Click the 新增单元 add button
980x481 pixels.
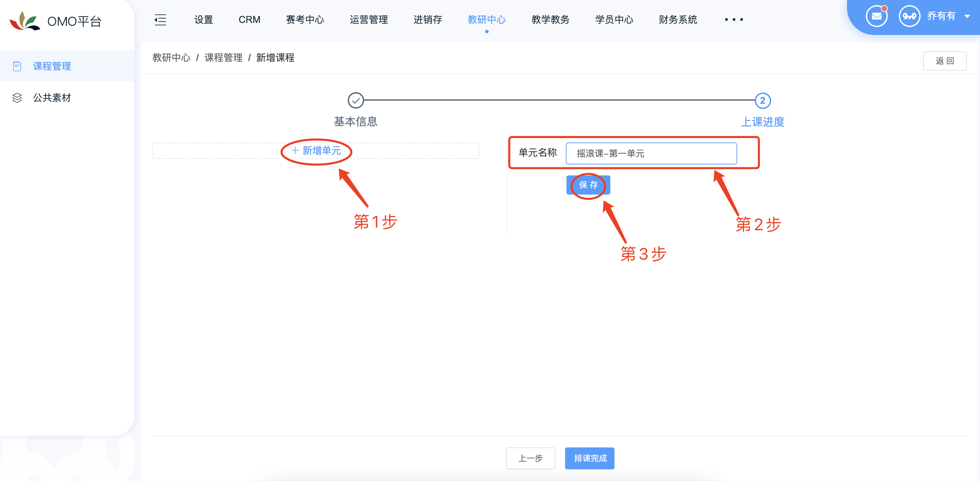pyautogui.click(x=316, y=151)
